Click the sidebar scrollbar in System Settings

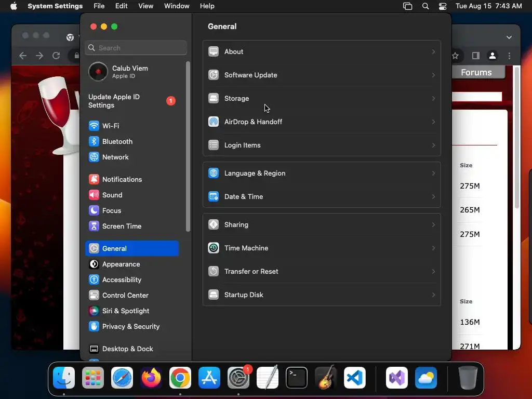[188, 147]
